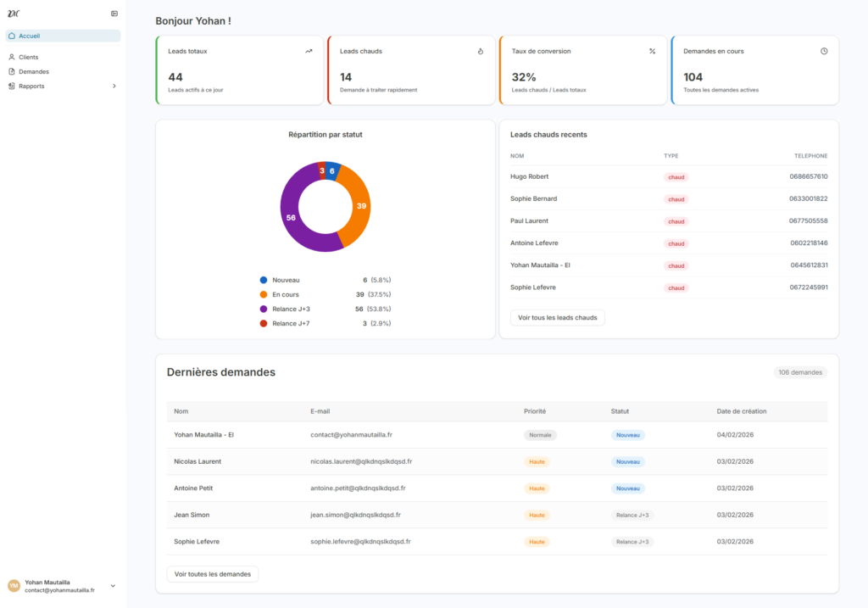The width and height of the screenshot is (868, 608).
Task: Open the user account dropdown chevron
Action: pos(113,586)
